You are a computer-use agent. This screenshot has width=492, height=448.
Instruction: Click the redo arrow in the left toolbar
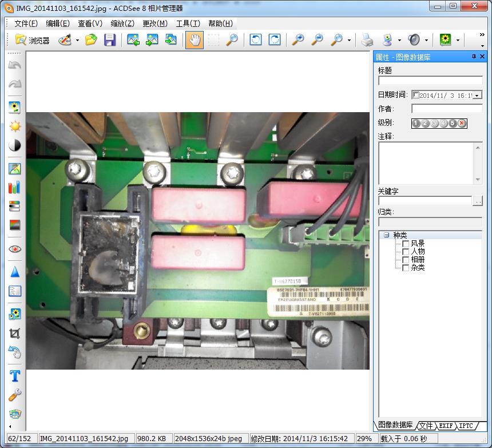pyautogui.click(x=15, y=84)
